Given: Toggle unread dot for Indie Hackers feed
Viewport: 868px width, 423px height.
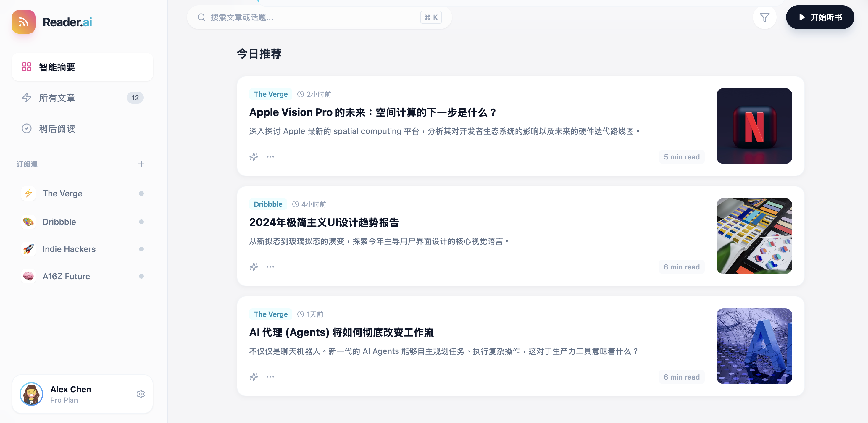Looking at the screenshot, I should (141, 249).
